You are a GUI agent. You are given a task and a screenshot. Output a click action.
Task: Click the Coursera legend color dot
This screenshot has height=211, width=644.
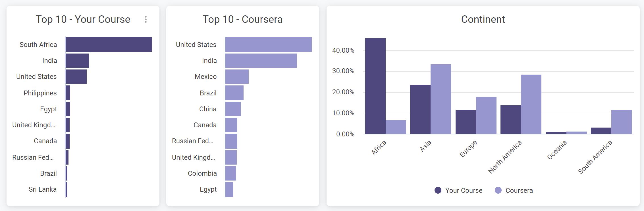tap(498, 190)
